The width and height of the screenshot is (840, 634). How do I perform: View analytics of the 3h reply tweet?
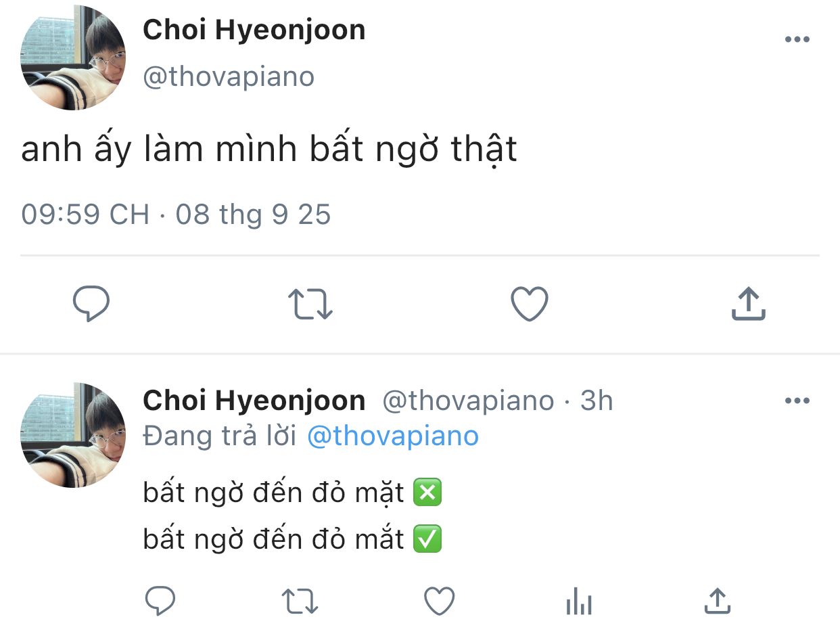[x=579, y=601]
